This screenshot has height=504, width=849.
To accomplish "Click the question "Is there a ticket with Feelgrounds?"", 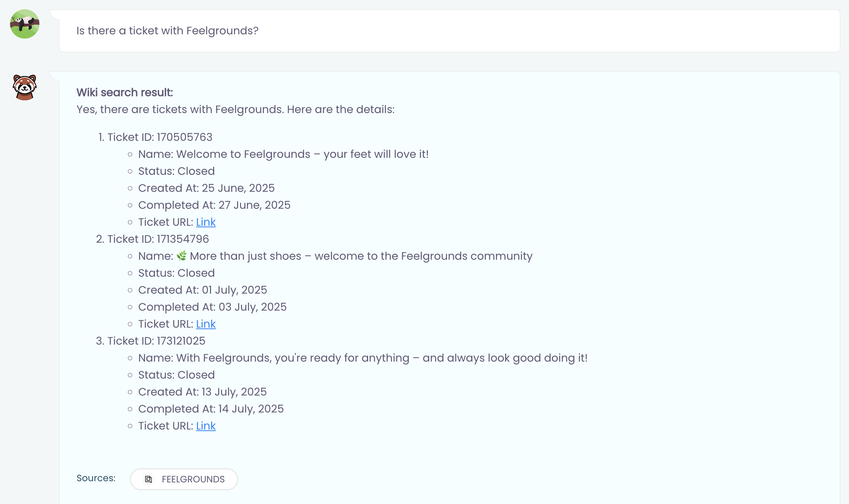I will (x=167, y=30).
